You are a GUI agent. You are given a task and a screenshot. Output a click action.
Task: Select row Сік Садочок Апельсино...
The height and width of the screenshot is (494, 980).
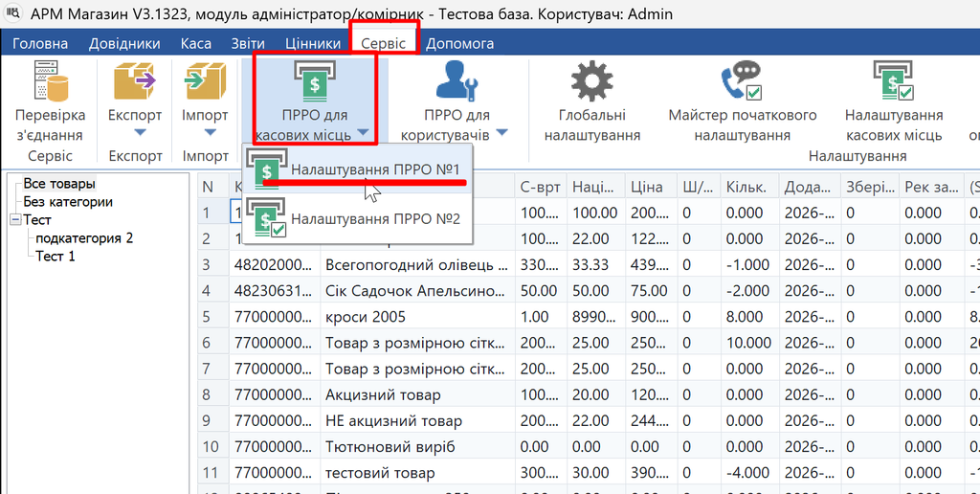tap(589, 291)
